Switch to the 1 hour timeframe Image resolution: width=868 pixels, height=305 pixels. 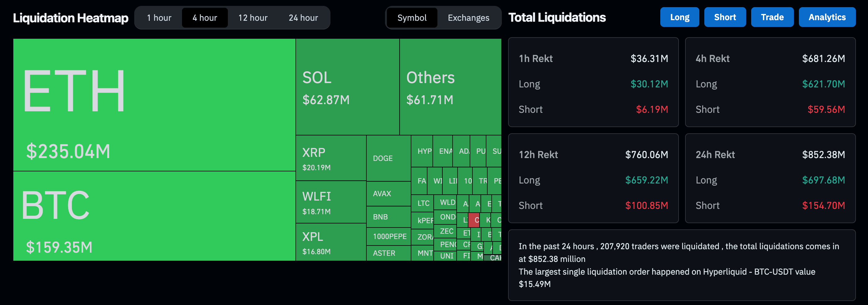tap(158, 18)
